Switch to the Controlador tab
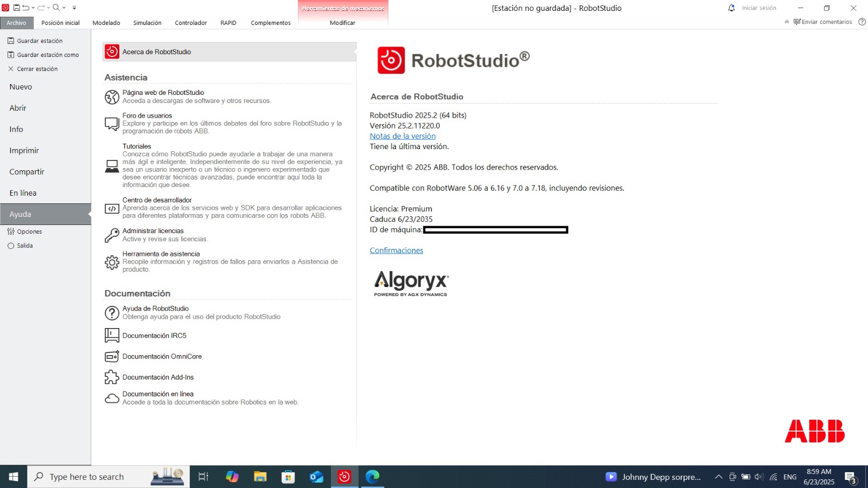The image size is (868, 488). click(x=191, y=23)
